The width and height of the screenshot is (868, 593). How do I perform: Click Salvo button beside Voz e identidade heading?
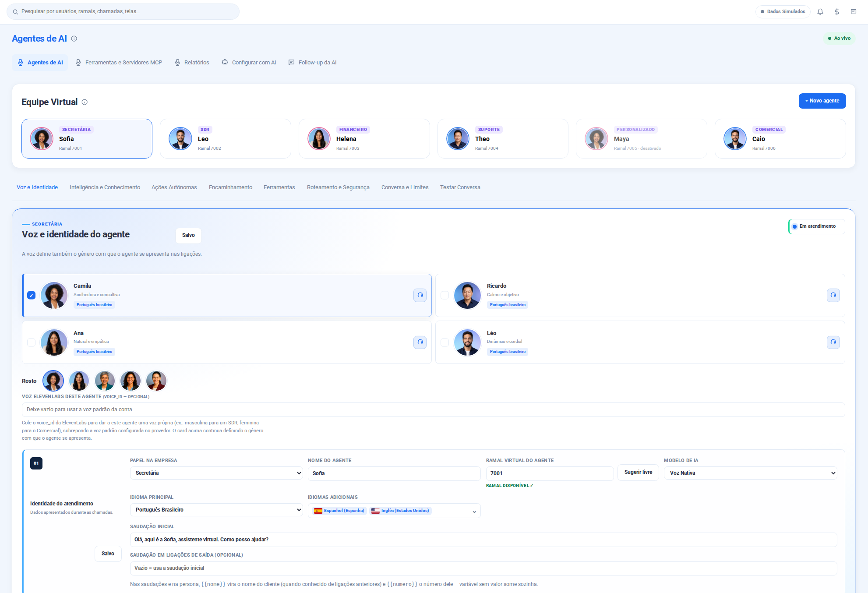[x=188, y=235]
